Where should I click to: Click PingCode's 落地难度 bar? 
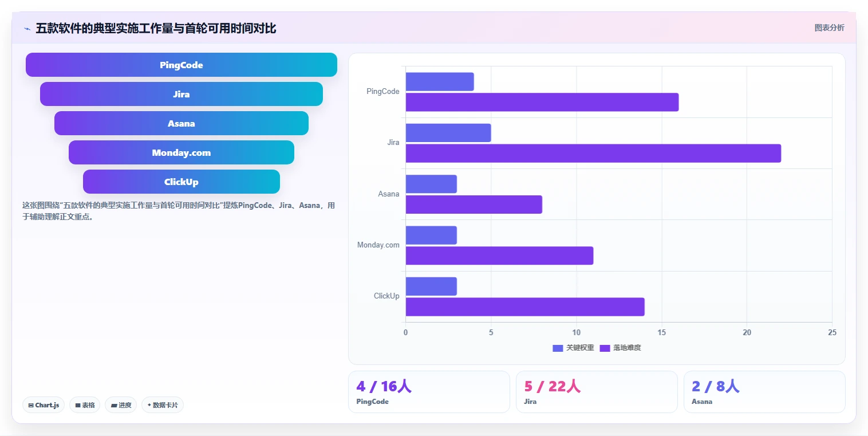pos(542,102)
